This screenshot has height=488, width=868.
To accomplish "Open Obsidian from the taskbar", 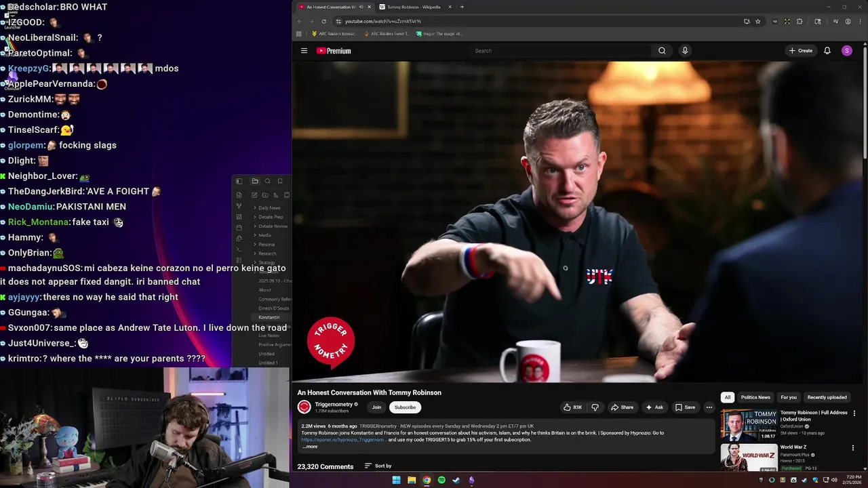I will click(471, 480).
